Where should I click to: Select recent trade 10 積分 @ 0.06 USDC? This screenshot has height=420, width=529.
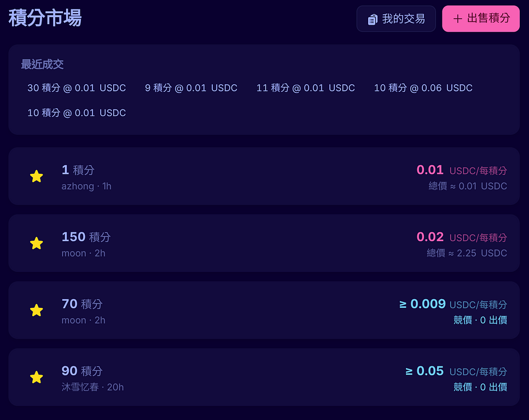click(x=423, y=88)
